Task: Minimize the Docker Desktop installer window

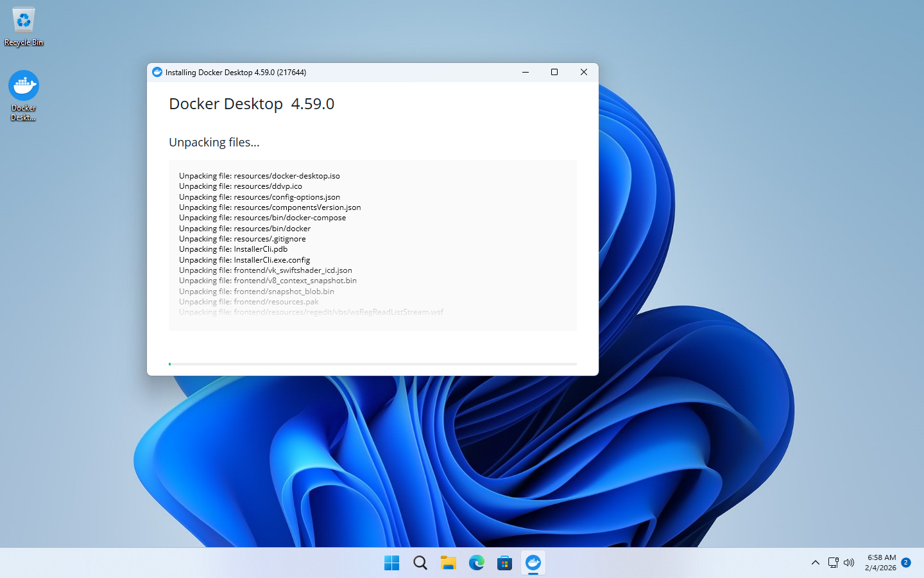Action: click(x=526, y=73)
